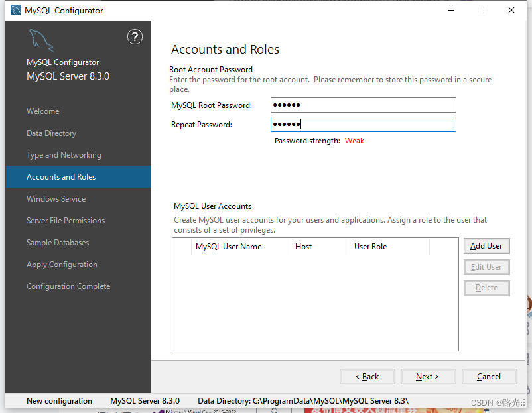Navigate to the Welcome step

coord(41,111)
